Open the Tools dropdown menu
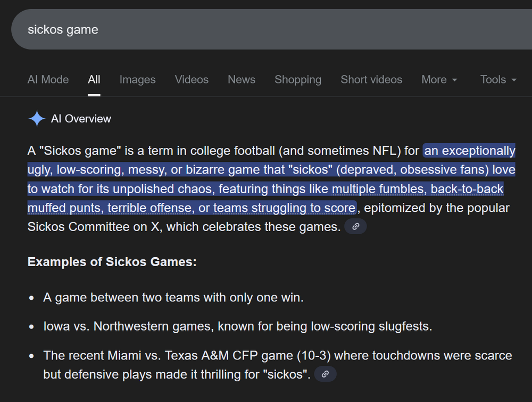The height and width of the screenshot is (402, 532). (x=498, y=80)
